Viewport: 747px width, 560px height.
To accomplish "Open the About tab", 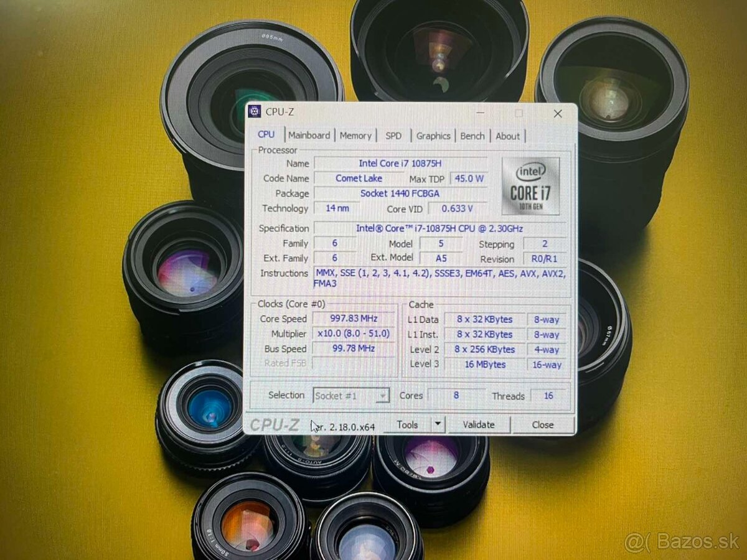I will (x=507, y=136).
